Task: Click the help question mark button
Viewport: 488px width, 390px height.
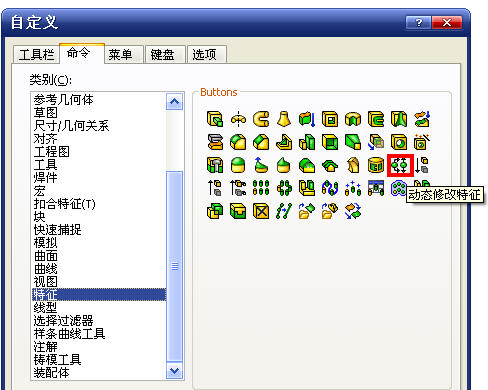Action: (419, 23)
